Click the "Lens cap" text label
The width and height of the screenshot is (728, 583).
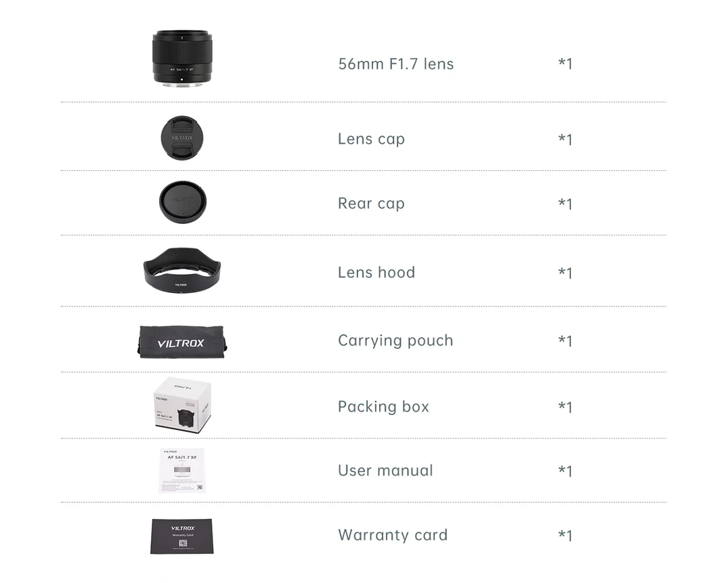pos(371,139)
